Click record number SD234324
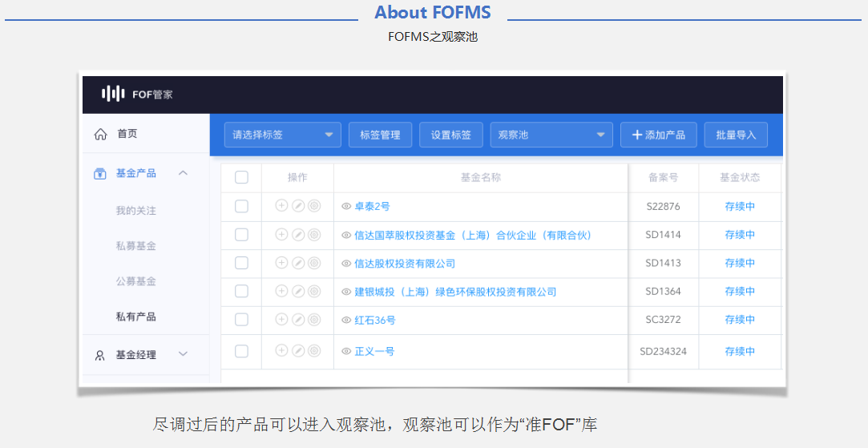The image size is (868, 448). [663, 351]
